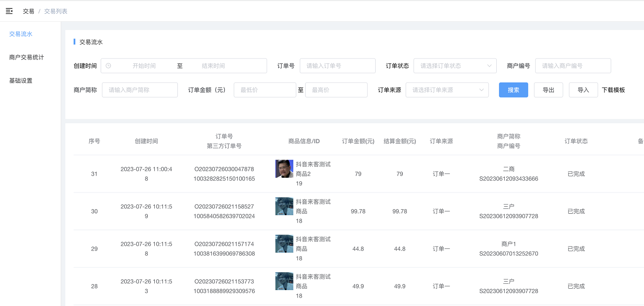Go to 基础设置 in the sidebar
The image size is (644, 306).
(x=21, y=81)
